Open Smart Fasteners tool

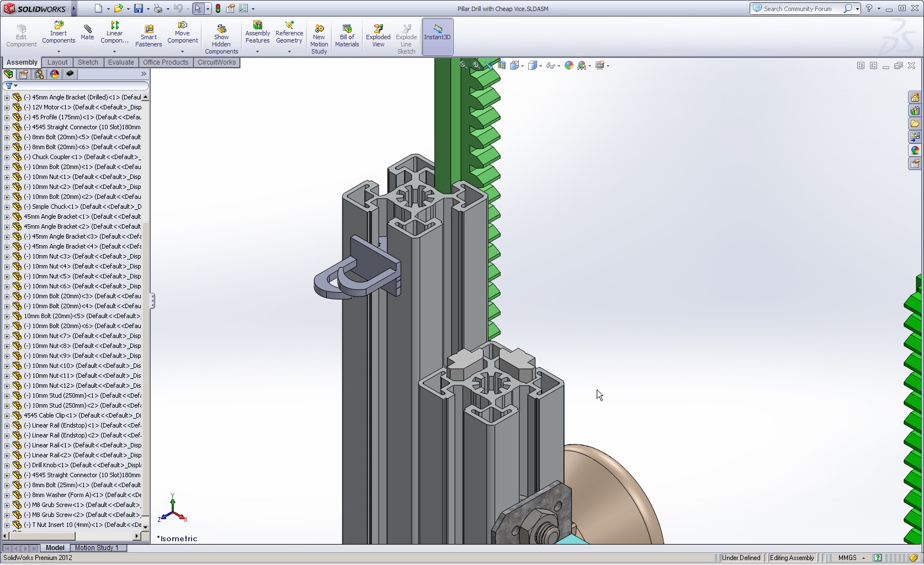(x=148, y=36)
